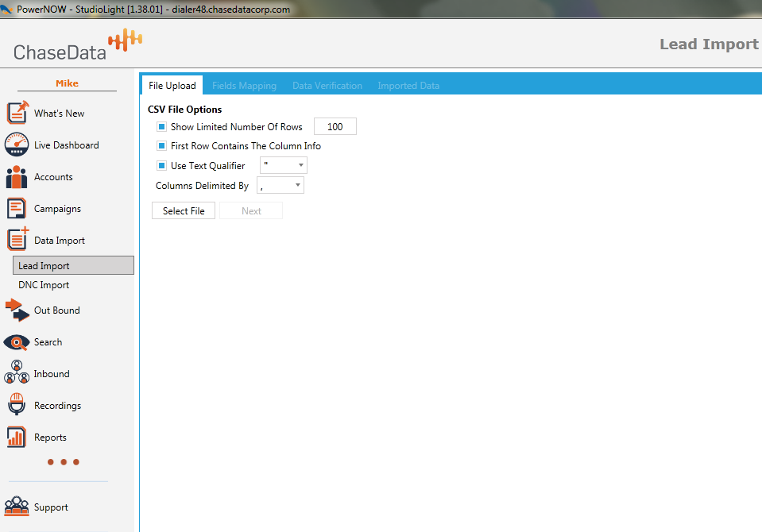Open the Live Dashboard gauge icon

click(x=17, y=145)
